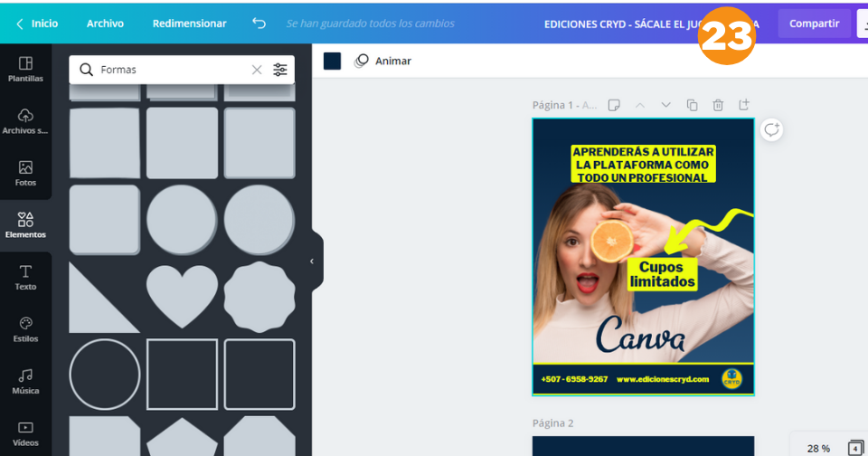Click the undo arrow icon
Screen dimensions: 868x456
[259, 24]
